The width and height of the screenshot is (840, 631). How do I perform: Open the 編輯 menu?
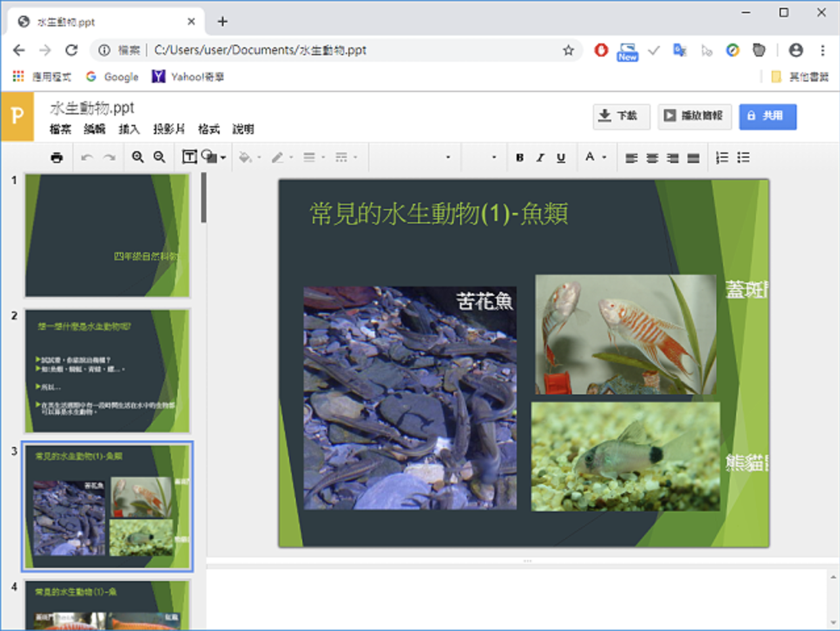(x=95, y=129)
